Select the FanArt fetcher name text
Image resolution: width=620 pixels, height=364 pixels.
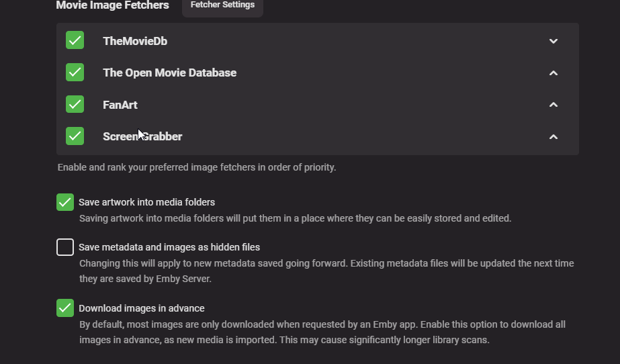click(x=120, y=105)
